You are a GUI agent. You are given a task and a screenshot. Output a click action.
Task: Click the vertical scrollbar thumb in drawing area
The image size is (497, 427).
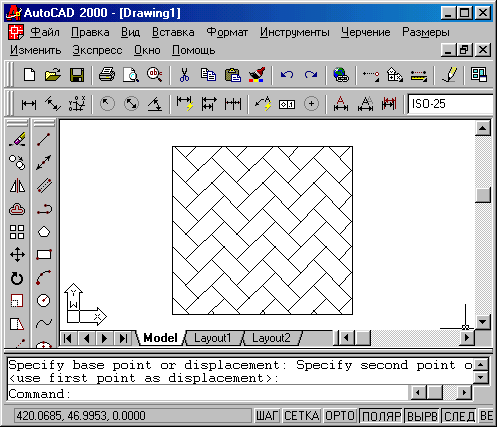coord(483,195)
